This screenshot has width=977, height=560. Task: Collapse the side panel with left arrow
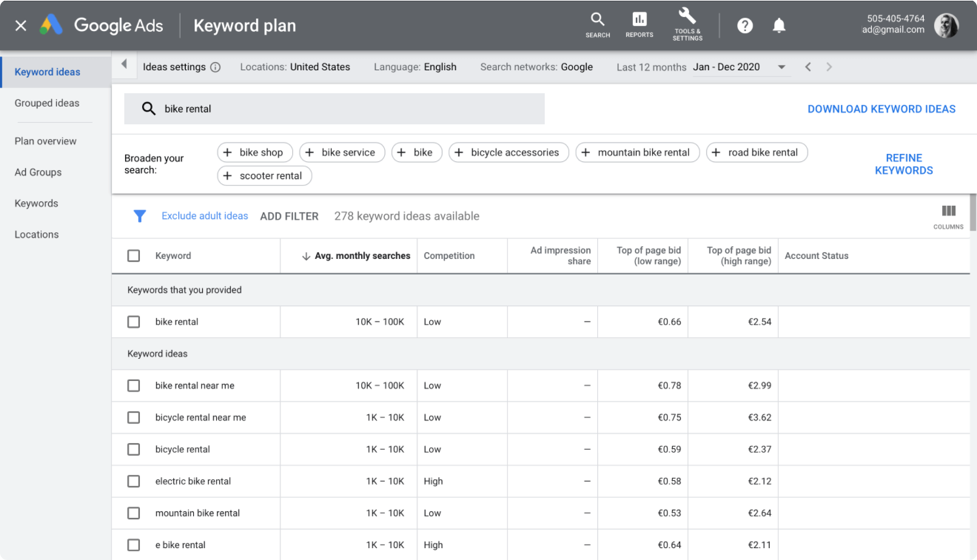click(124, 64)
